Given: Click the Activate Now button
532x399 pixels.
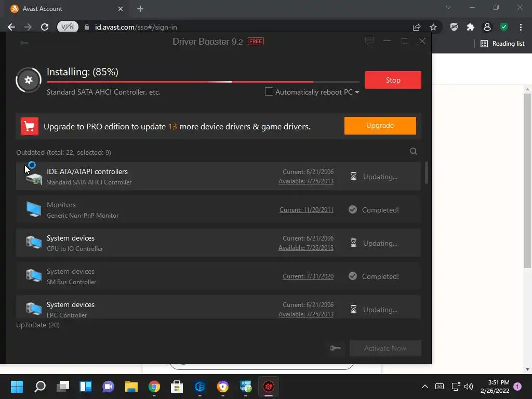Looking at the screenshot, I should point(385,348).
